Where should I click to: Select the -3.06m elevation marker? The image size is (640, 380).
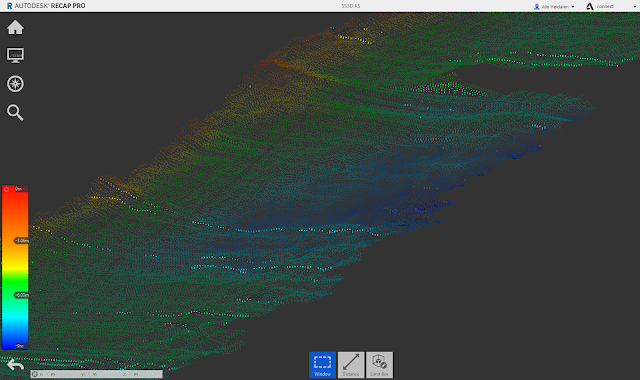point(22,240)
